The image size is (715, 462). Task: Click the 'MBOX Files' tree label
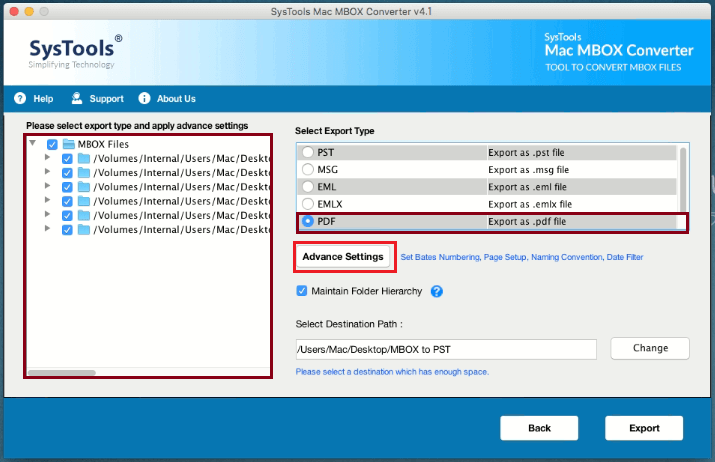pyautogui.click(x=103, y=144)
